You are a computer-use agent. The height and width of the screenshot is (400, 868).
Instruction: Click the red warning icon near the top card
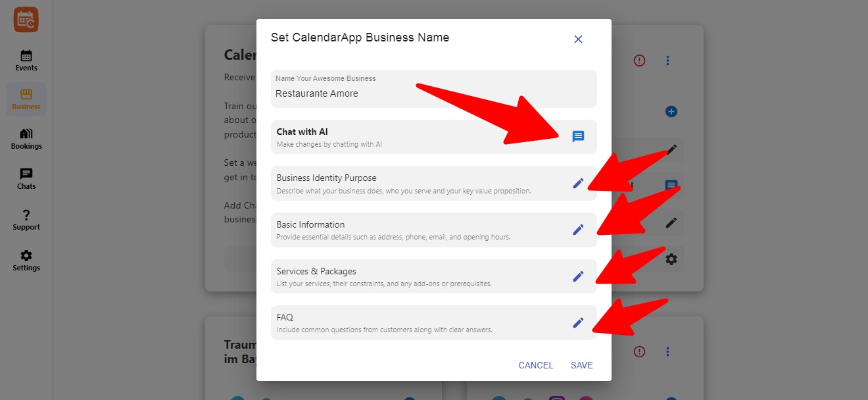tap(639, 60)
